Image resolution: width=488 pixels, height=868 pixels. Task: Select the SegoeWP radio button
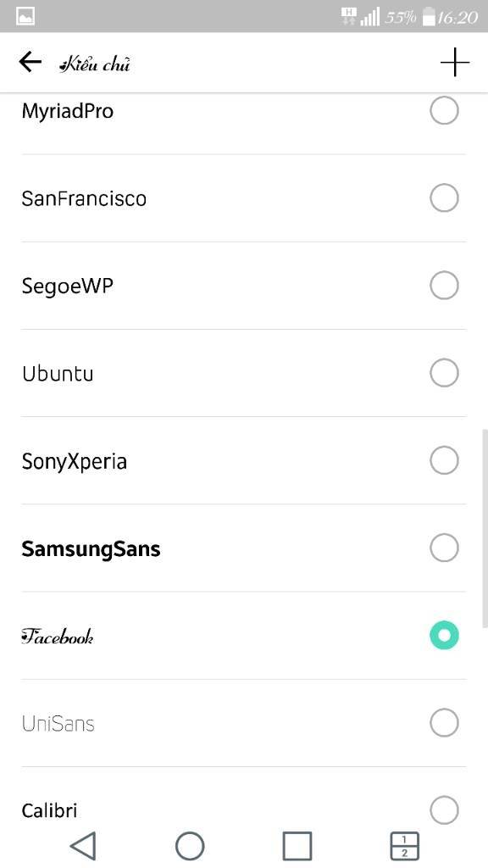click(444, 286)
